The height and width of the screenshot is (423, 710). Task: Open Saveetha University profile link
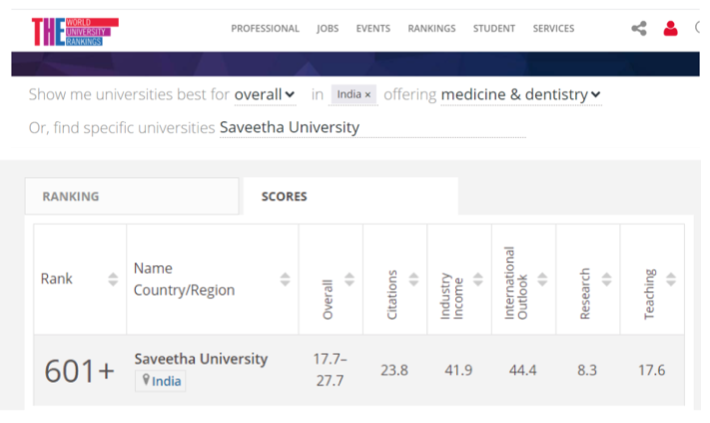[x=201, y=359]
